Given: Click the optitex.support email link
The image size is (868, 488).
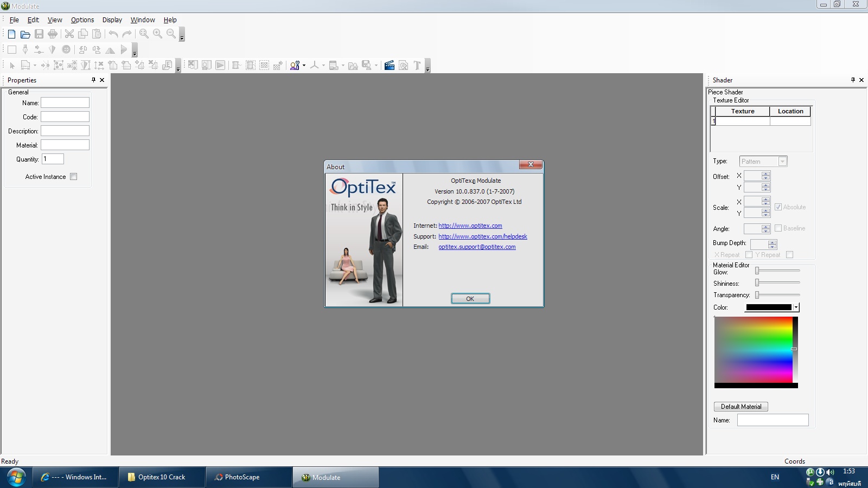Looking at the screenshot, I should [x=477, y=247].
